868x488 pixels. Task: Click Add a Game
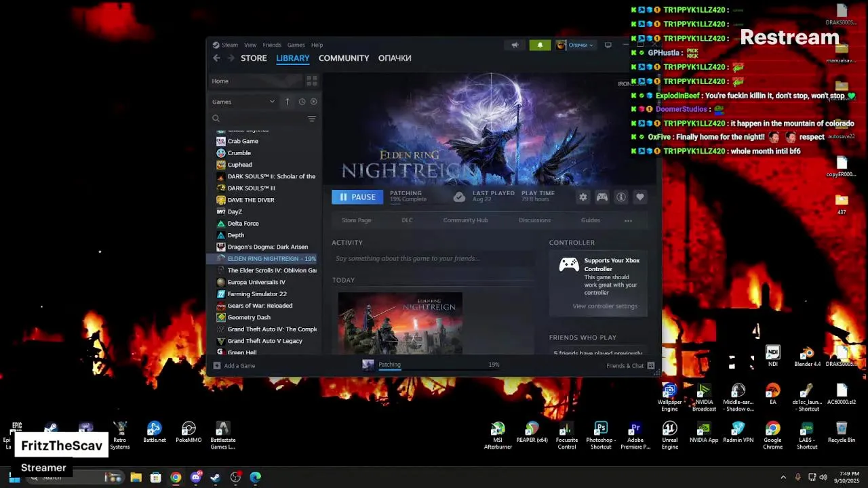(x=233, y=366)
